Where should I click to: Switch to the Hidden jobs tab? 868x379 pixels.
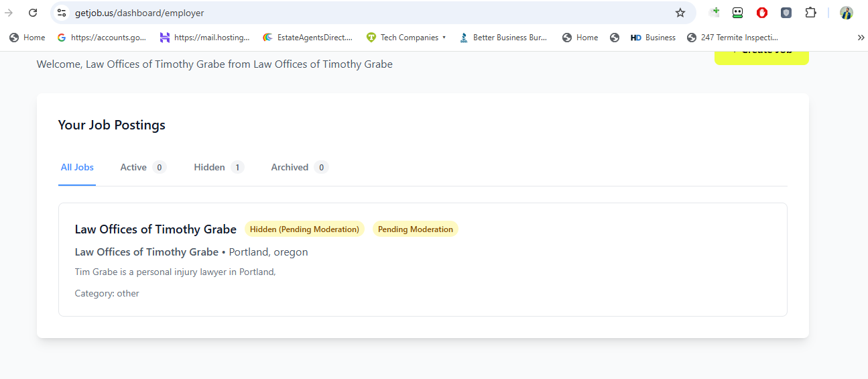(219, 167)
